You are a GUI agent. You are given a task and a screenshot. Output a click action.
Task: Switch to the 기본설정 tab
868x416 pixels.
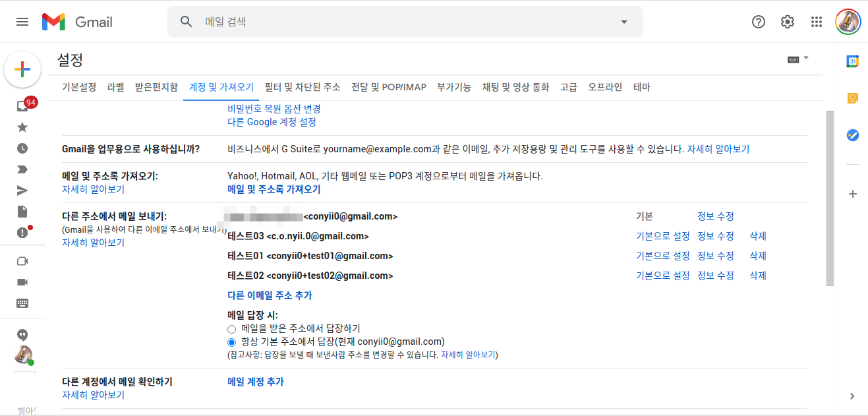click(79, 86)
